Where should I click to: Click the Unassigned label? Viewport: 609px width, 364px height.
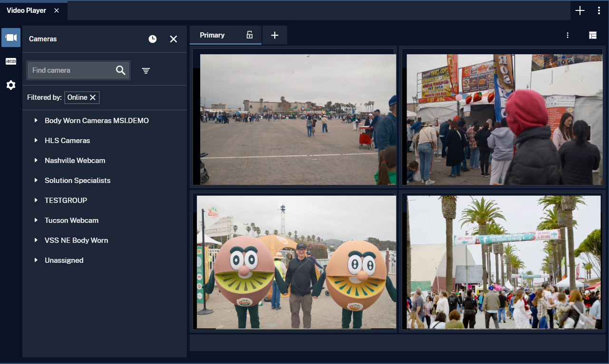(64, 260)
